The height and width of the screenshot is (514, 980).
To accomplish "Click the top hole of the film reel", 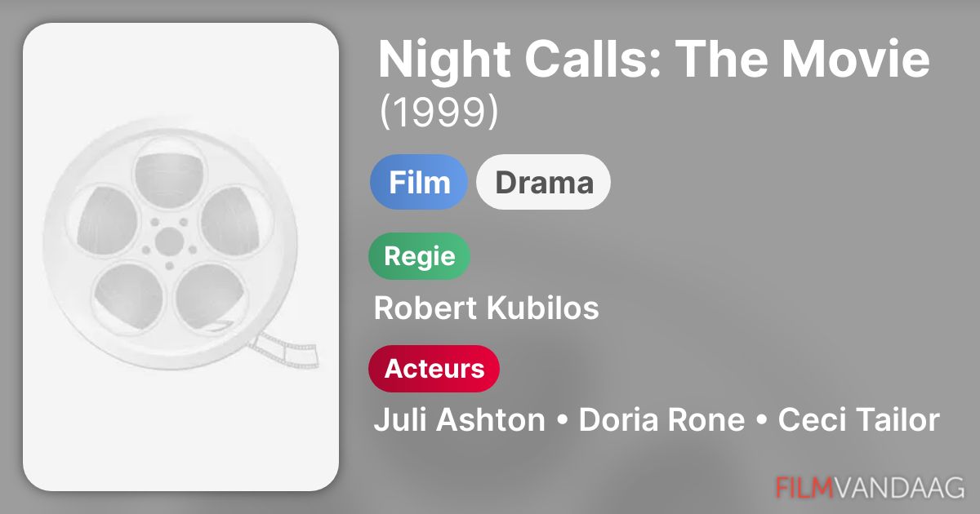I will point(169,168).
